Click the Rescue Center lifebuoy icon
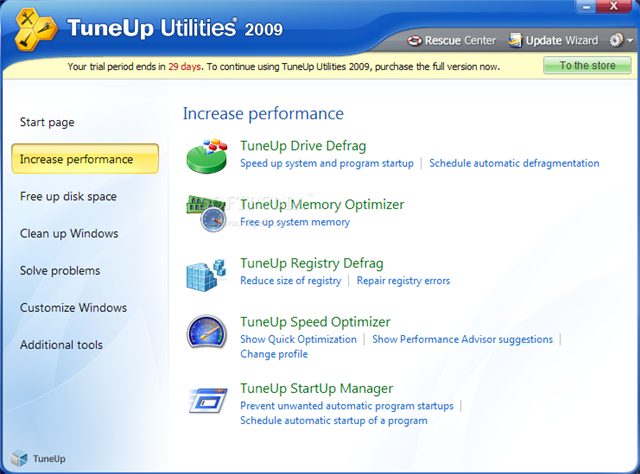The image size is (640, 474). (x=415, y=40)
